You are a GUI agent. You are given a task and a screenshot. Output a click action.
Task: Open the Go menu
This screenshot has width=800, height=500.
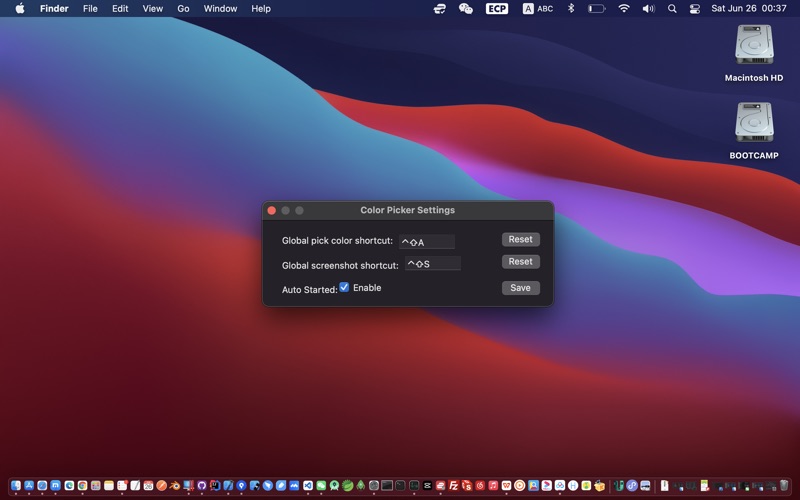click(183, 9)
